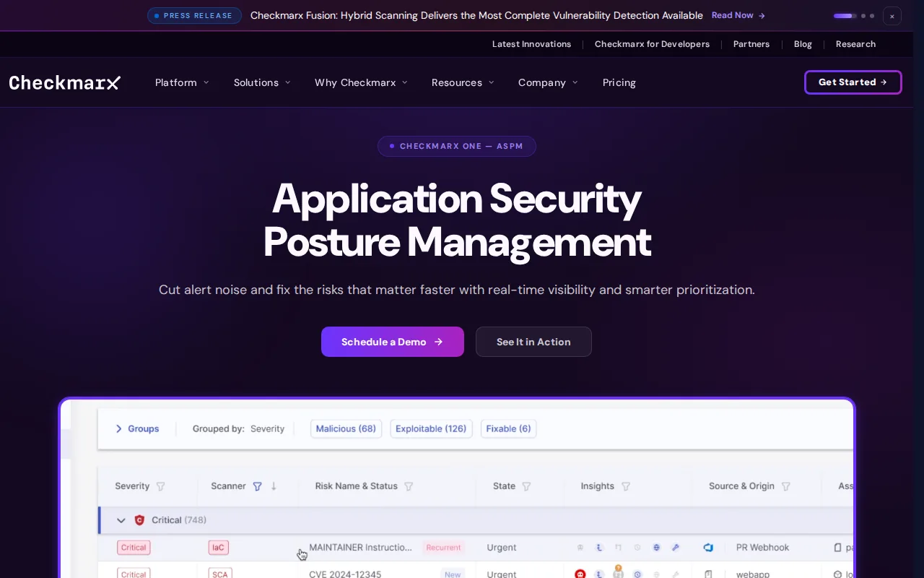924x578 pixels.
Task: Click the MAINTAINER Instructio... risk name
Action: coord(361,548)
